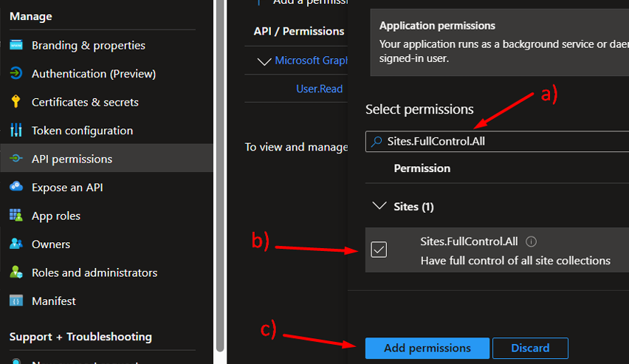Click the Application permissions card

[499, 41]
